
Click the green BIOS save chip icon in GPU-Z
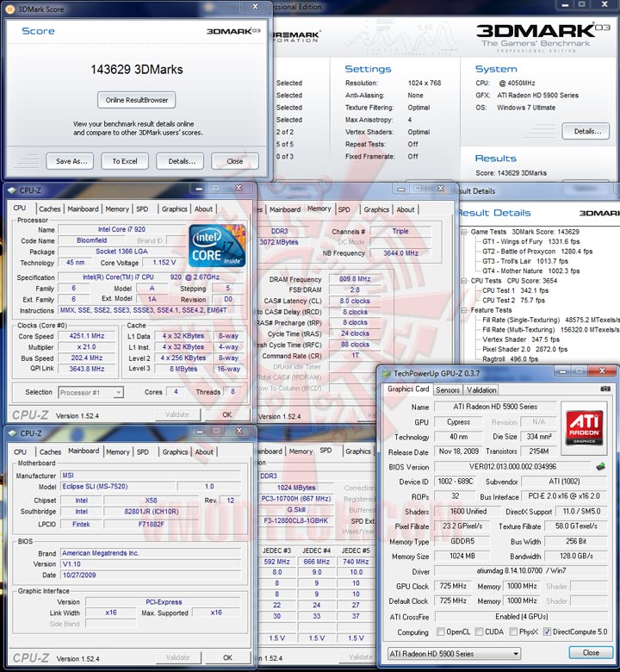point(600,467)
